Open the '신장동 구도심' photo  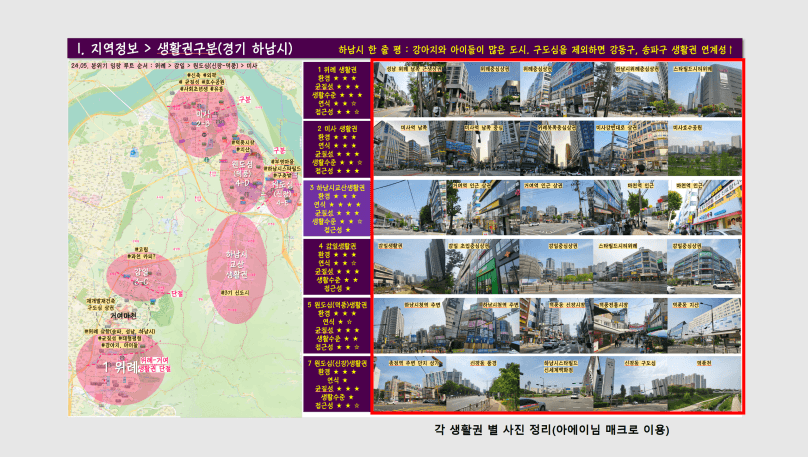[631, 384]
